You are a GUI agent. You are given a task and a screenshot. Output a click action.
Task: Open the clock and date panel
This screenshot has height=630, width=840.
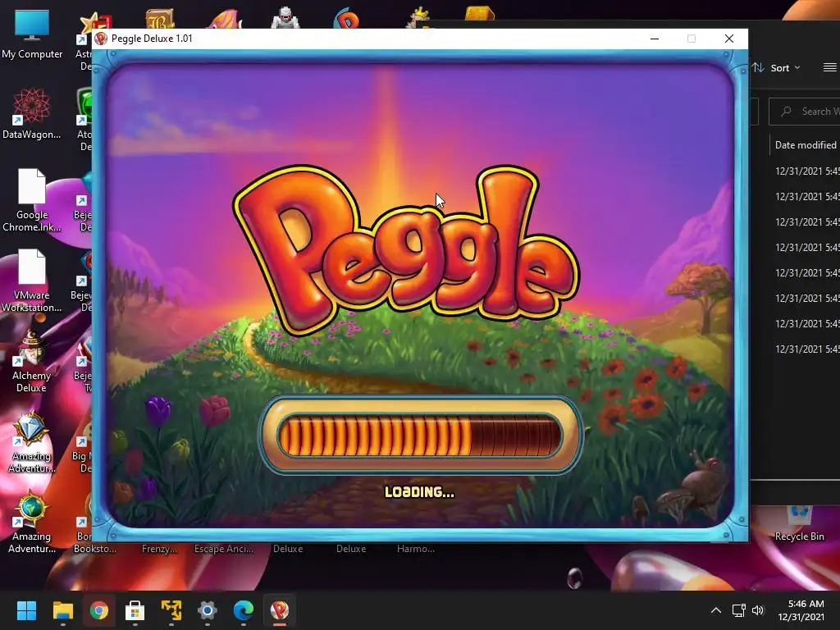pyautogui.click(x=801, y=610)
